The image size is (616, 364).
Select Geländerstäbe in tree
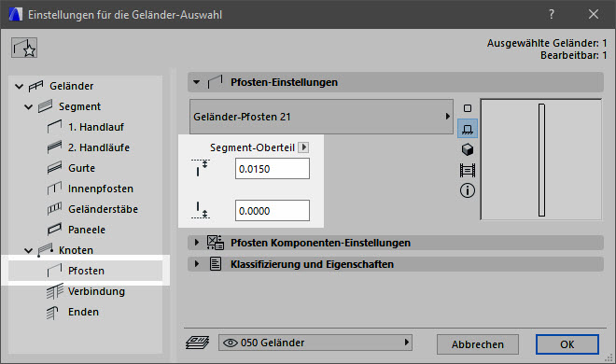[103, 209]
